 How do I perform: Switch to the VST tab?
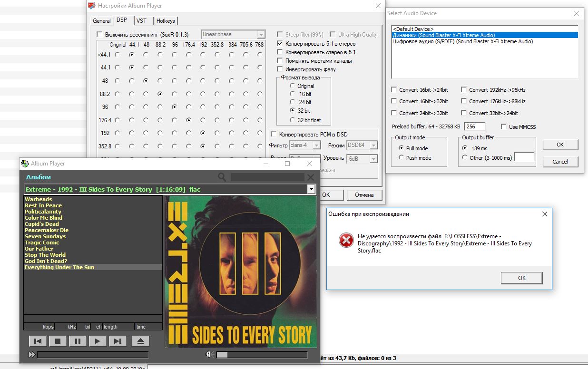[141, 21]
